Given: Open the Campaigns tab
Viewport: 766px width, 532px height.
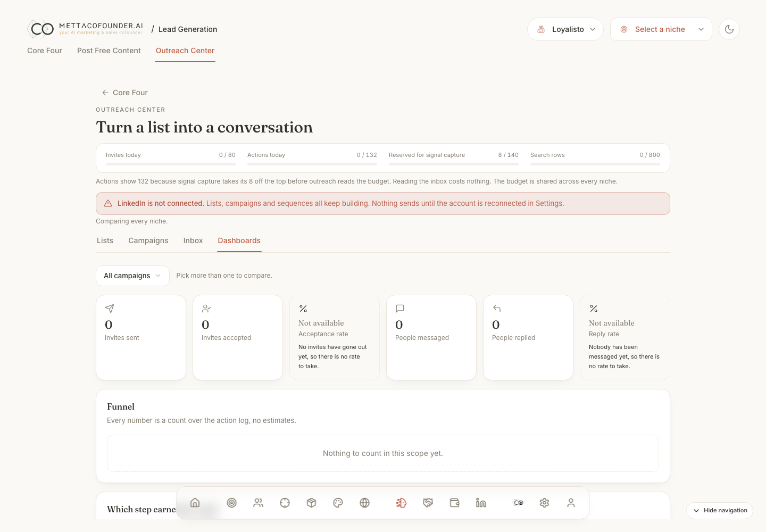Looking at the screenshot, I should pos(148,240).
